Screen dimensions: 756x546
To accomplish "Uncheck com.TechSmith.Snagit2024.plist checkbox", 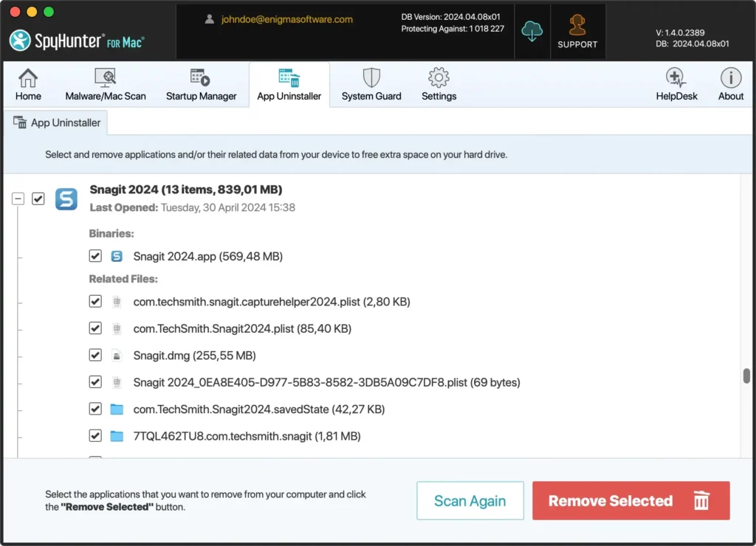I will click(x=95, y=328).
